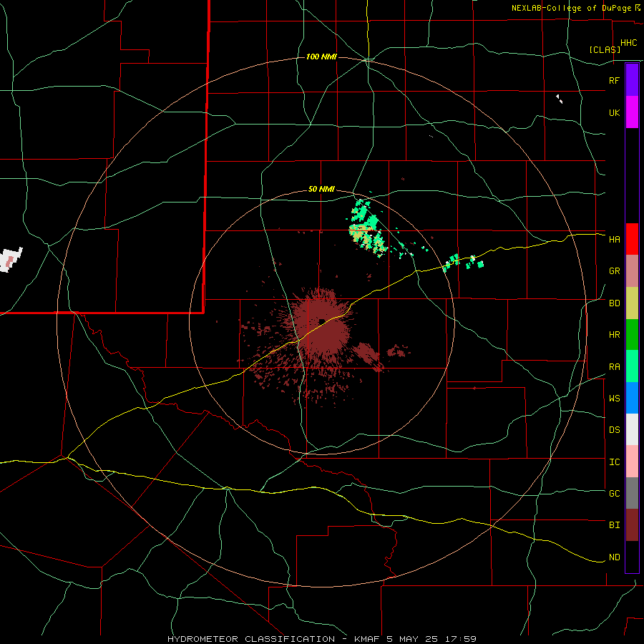The width and height of the screenshot is (644, 644).
Task: Click the ND black legend swatch
Action: point(632,557)
